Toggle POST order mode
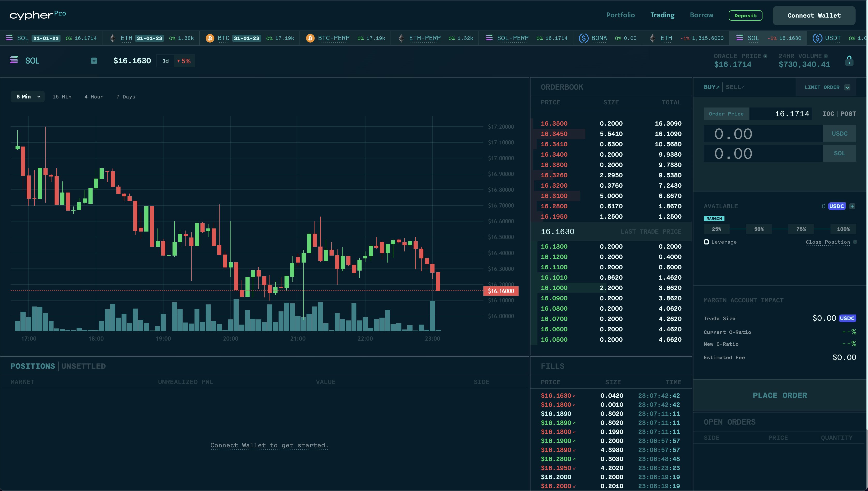Viewport: 868px width, 491px height. tap(848, 114)
